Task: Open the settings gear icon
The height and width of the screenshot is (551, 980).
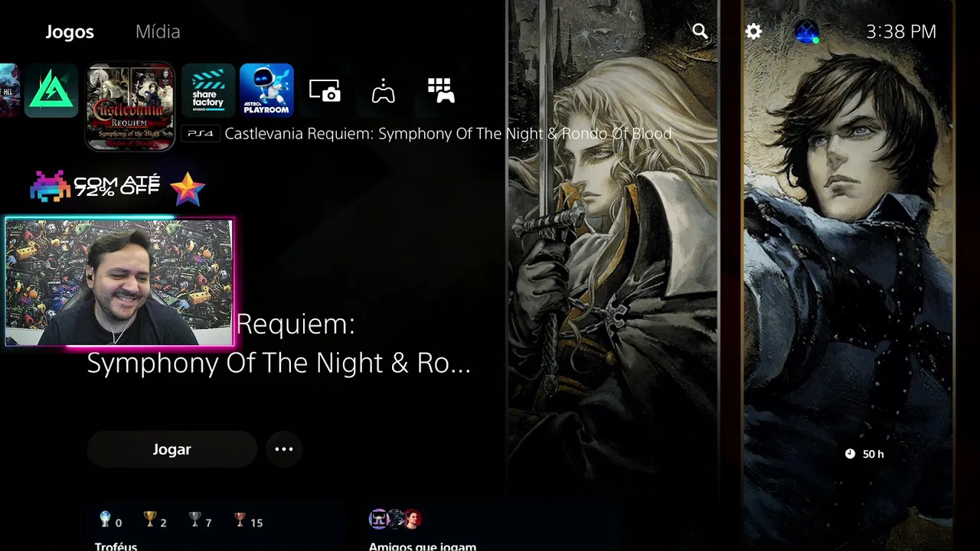Action: click(x=753, y=31)
